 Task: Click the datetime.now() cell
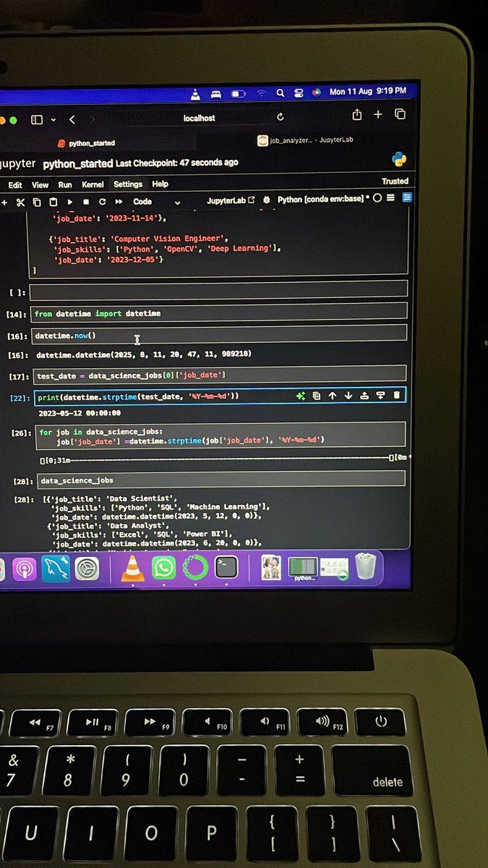pyautogui.click(x=218, y=335)
